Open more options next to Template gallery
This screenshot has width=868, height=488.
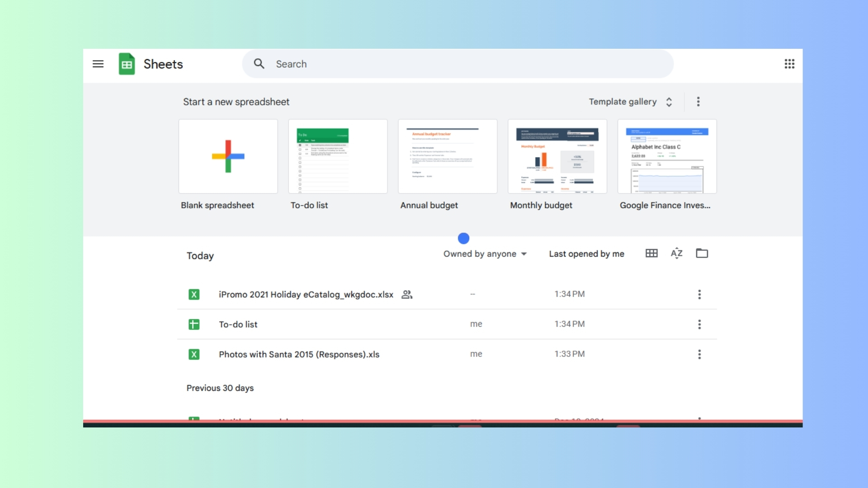coord(698,102)
